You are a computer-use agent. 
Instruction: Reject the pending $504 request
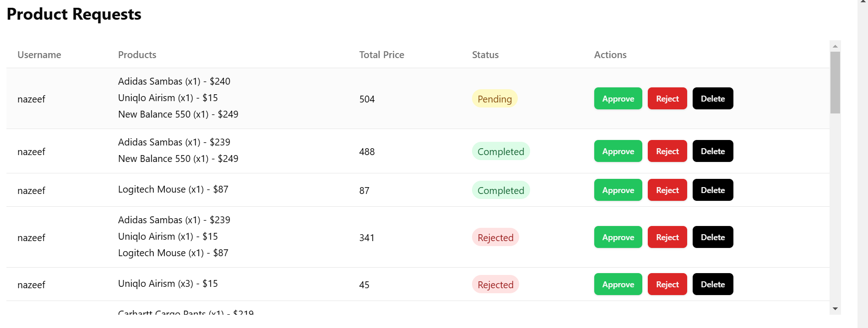667,98
